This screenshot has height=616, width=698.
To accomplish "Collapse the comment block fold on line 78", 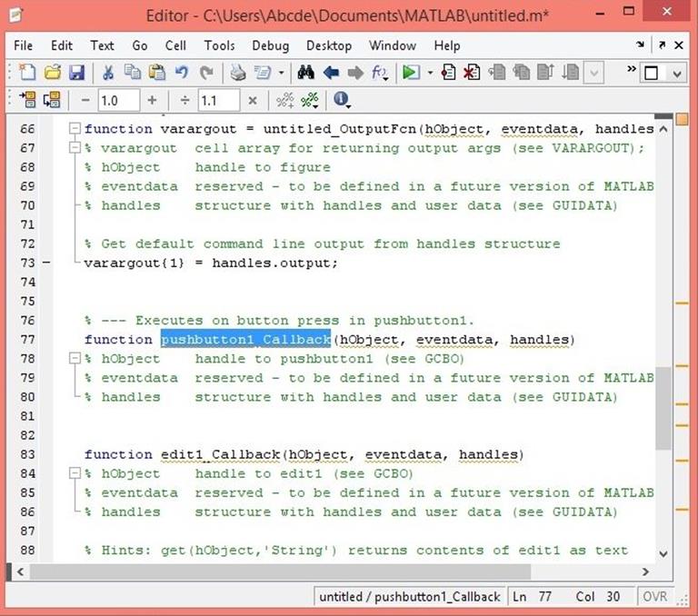I will [76, 359].
